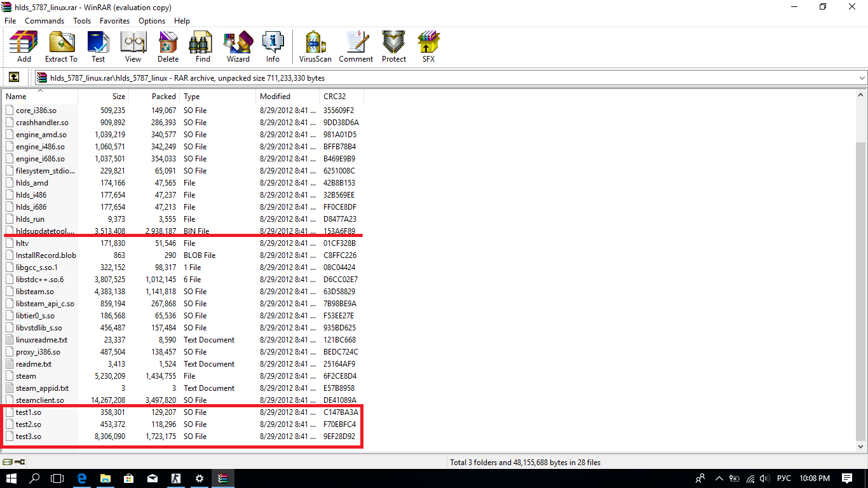This screenshot has width=868, height=488.
Task: Open the Help menu
Action: point(182,21)
